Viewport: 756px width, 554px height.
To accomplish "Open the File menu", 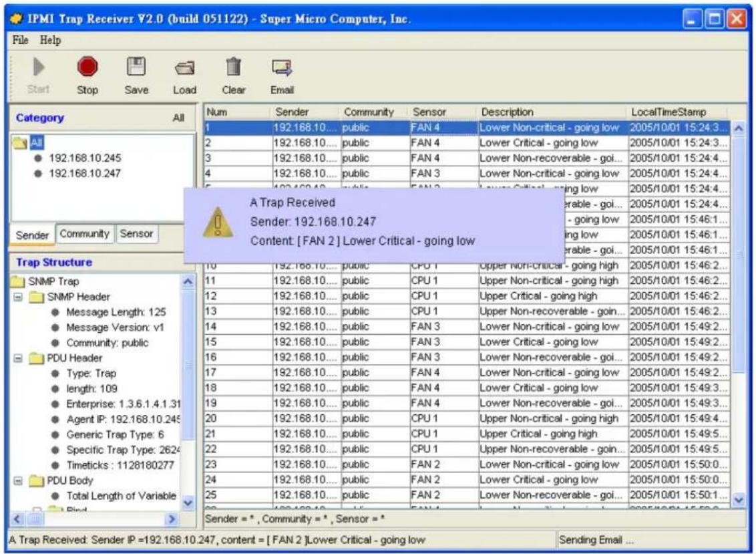I will (20, 40).
